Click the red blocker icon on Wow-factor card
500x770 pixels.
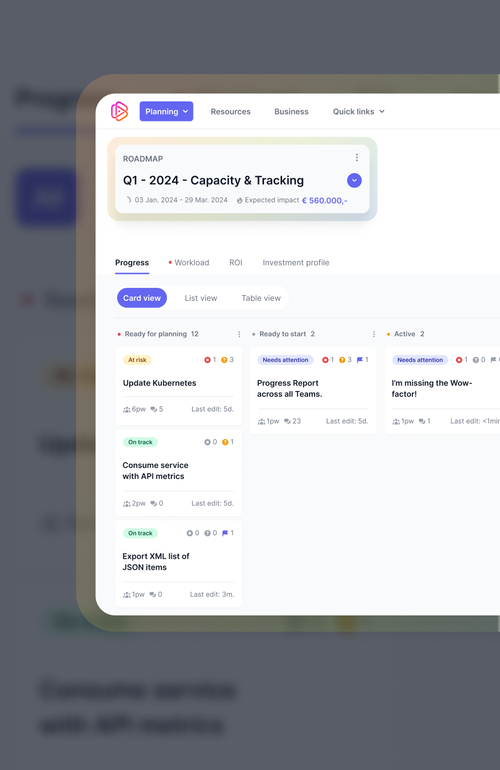pyautogui.click(x=459, y=360)
